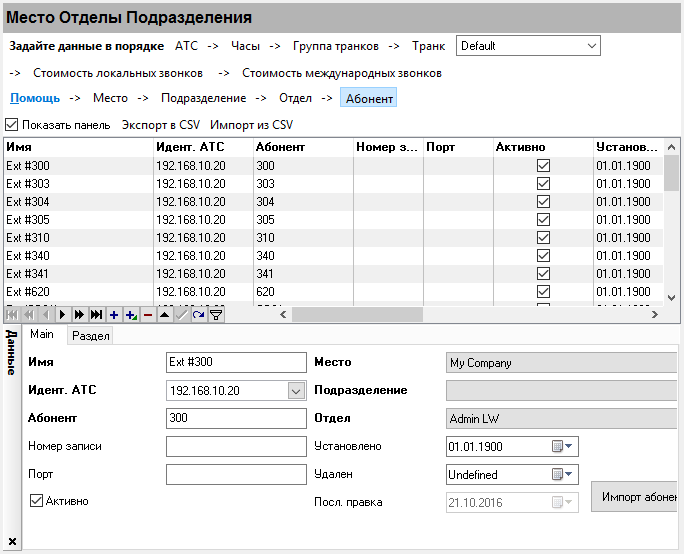Jump to previous page of records
This screenshot has height=554, width=684.
29,315
